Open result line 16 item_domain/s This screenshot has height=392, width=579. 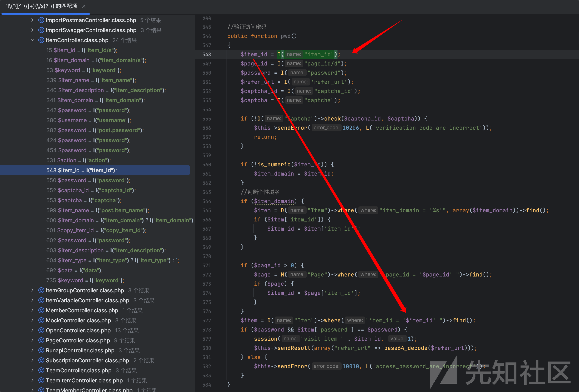(96, 60)
